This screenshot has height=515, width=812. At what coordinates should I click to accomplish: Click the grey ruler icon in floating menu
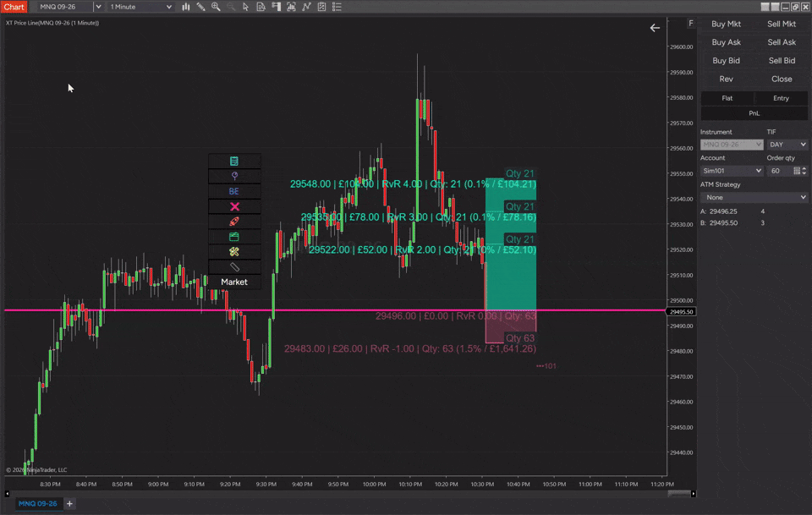(x=234, y=267)
